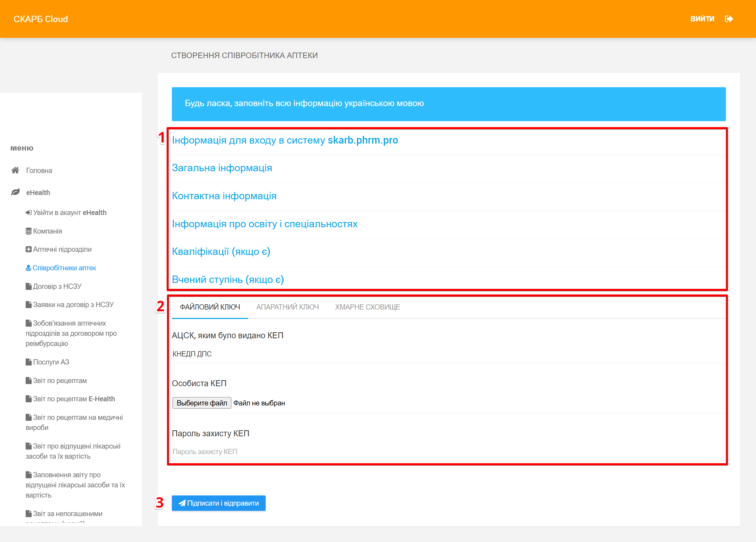Select the ФАЙЛОВИЙ КЛЮЧ tab

tap(210, 307)
